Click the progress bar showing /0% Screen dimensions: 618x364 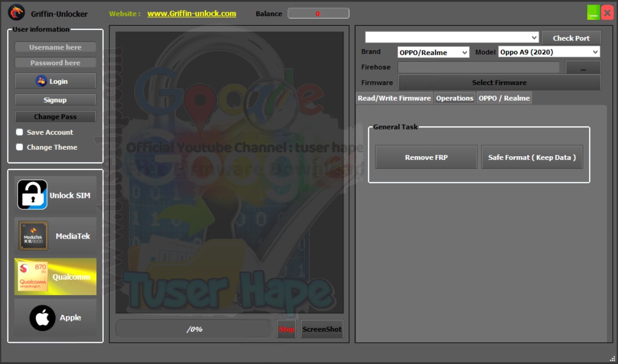pyautogui.click(x=194, y=329)
